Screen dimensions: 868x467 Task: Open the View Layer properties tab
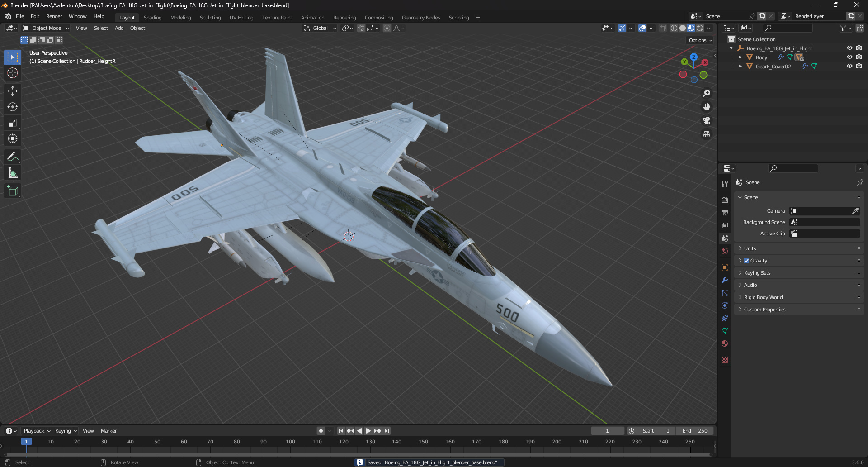(725, 225)
